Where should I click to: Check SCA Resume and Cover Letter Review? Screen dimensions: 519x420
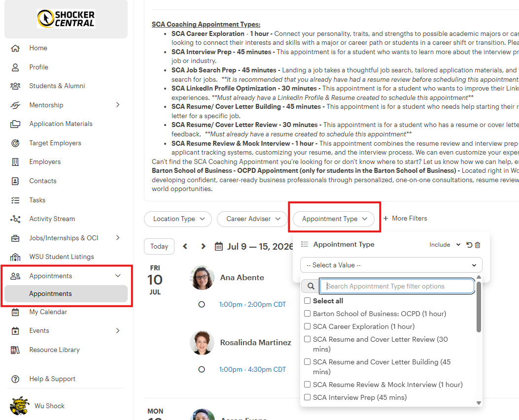[307, 339]
